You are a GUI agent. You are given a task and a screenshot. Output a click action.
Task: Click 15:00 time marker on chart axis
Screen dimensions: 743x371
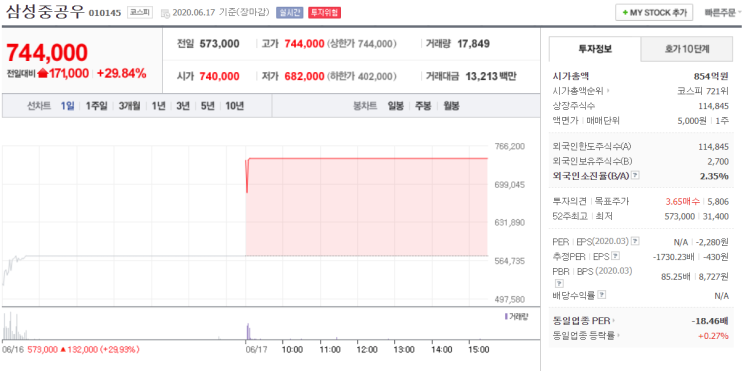coord(479,350)
